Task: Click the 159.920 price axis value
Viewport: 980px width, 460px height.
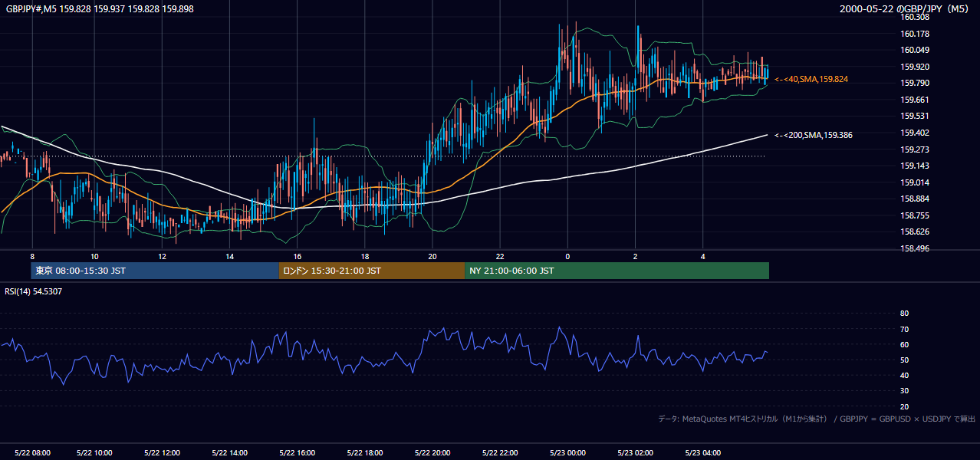Action: (x=915, y=67)
